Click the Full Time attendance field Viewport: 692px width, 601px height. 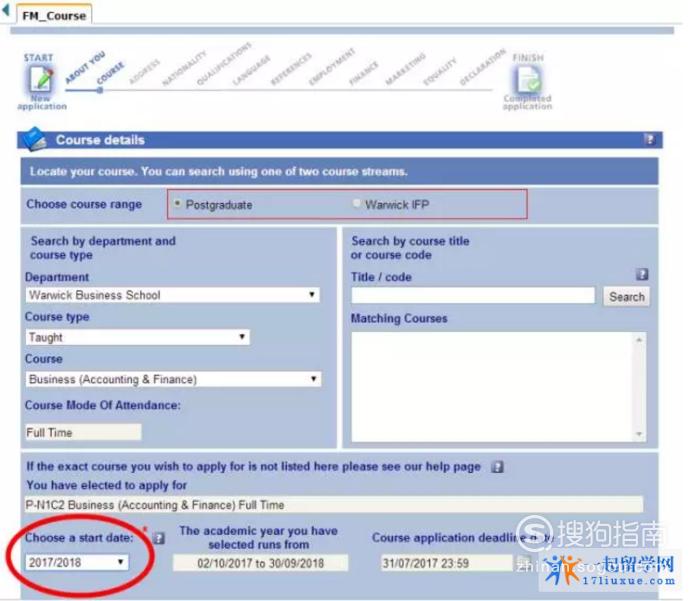click(x=83, y=432)
